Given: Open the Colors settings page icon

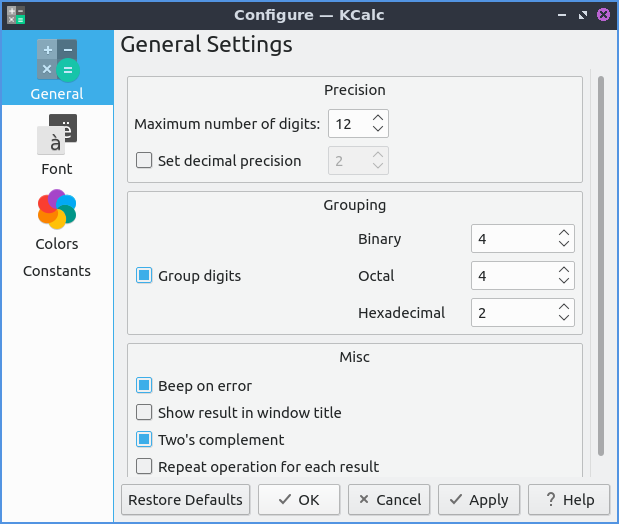Looking at the screenshot, I should tap(57, 210).
